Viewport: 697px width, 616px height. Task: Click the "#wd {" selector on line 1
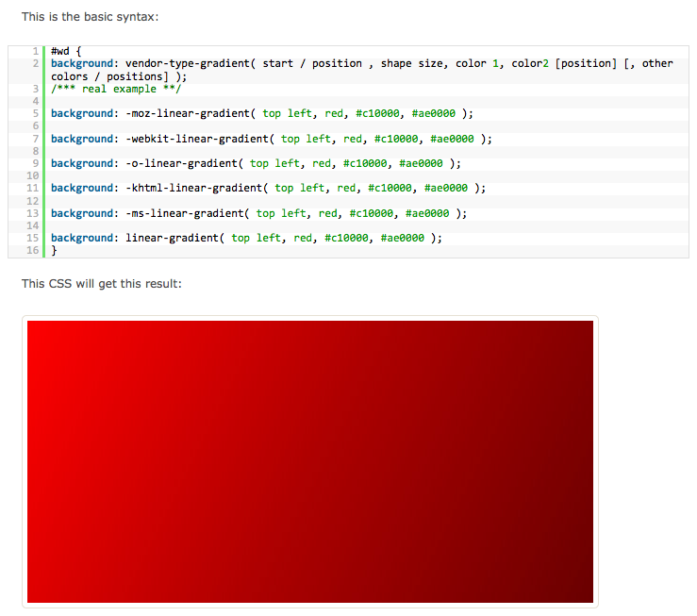point(66,51)
